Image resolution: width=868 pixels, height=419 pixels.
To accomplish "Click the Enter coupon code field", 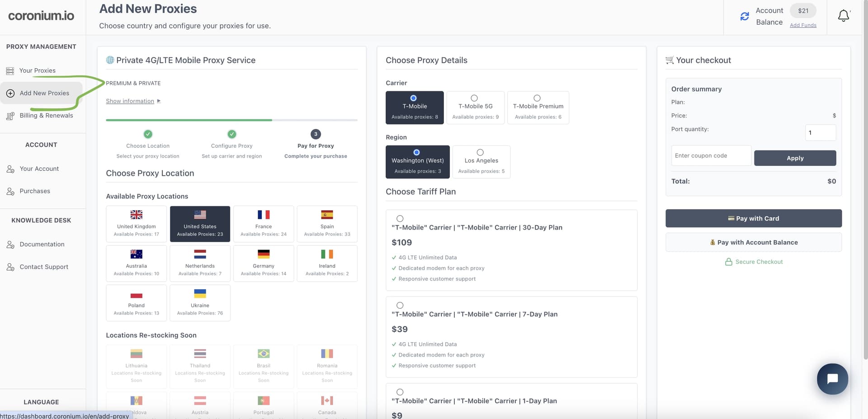I will [711, 155].
